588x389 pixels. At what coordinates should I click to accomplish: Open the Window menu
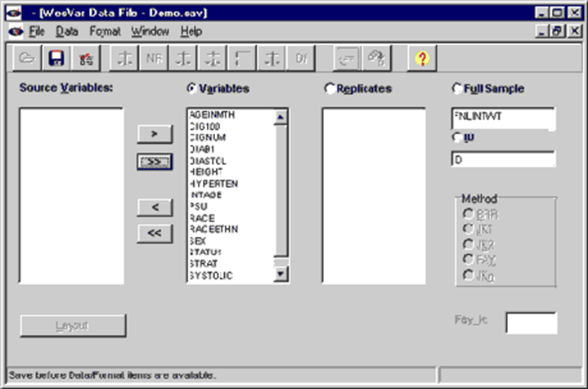point(150,32)
